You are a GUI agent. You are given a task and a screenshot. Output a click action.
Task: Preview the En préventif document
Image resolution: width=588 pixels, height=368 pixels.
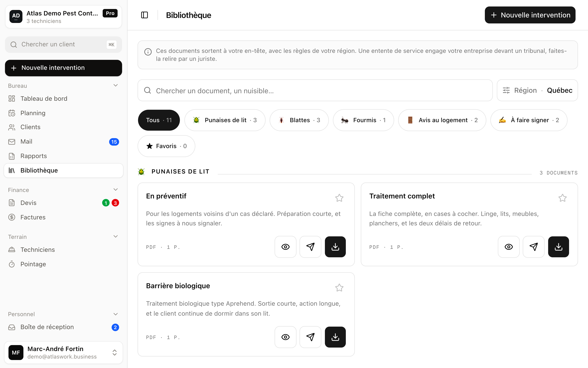click(285, 247)
